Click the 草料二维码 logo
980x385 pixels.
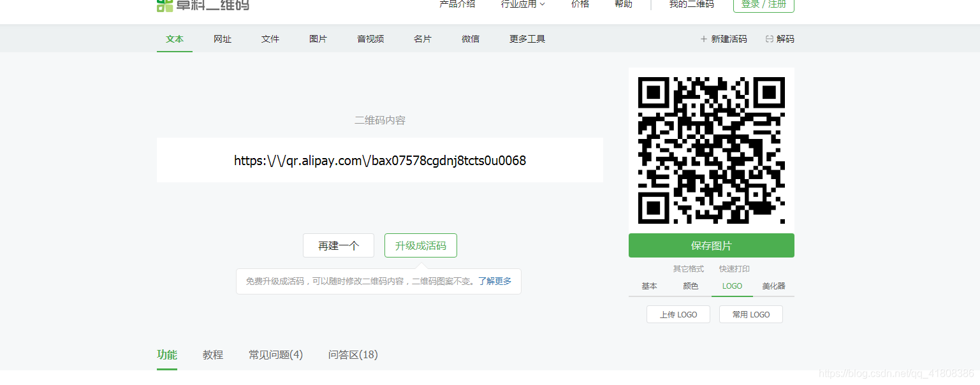click(203, 5)
